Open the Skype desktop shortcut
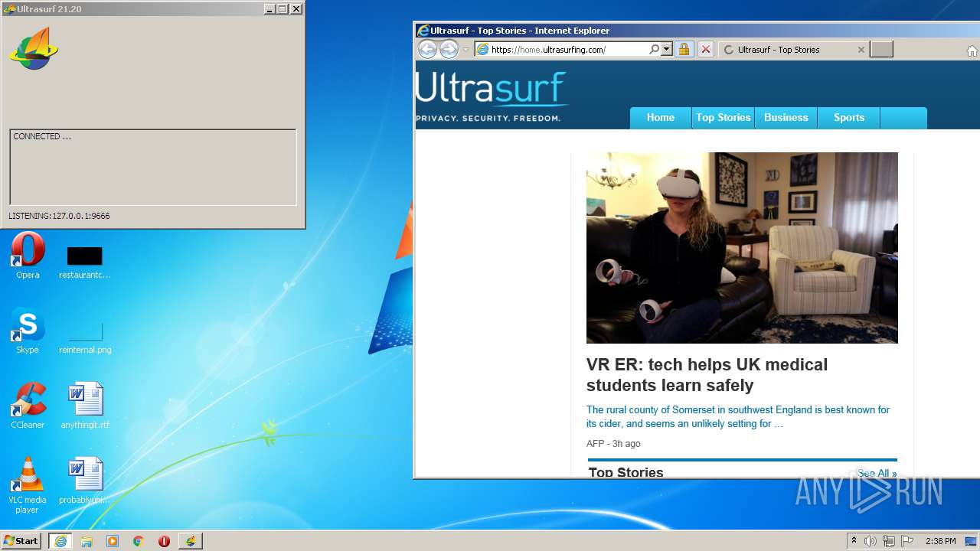Screen dimensions: 980x551 [x=28, y=331]
